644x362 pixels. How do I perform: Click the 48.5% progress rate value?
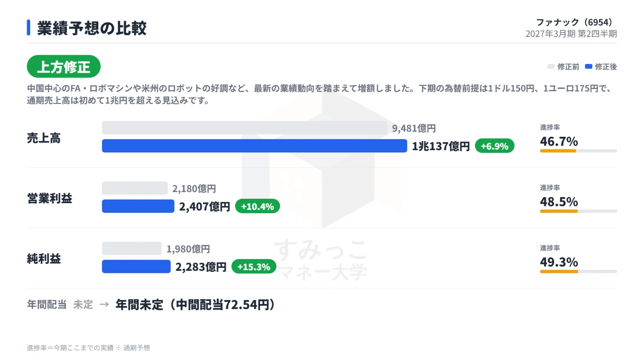coord(559,202)
